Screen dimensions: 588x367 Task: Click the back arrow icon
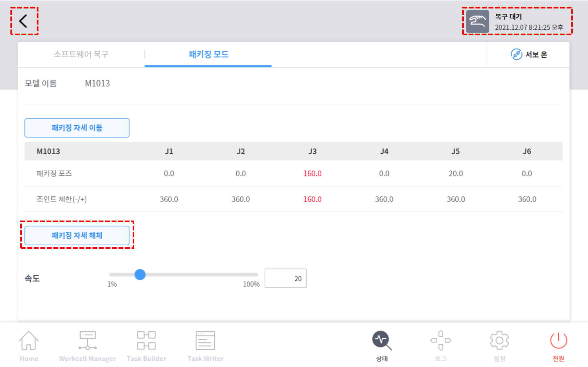click(23, 21)
